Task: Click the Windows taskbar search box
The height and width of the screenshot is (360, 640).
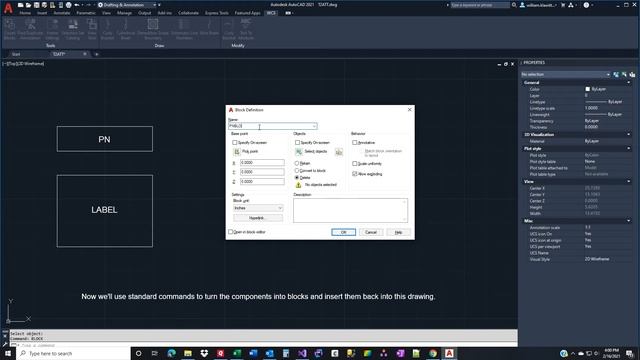Action: [x=73, y=353]
